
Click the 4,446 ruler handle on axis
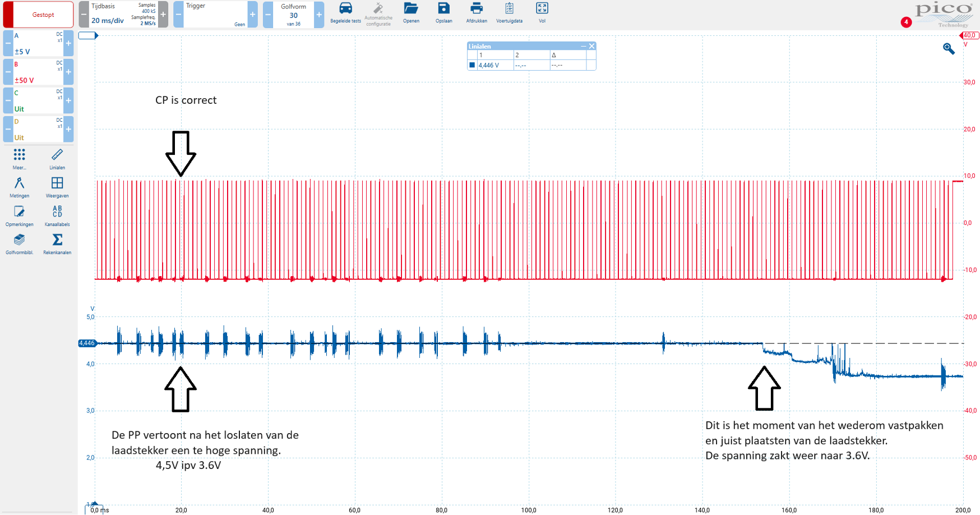(87, 343)
